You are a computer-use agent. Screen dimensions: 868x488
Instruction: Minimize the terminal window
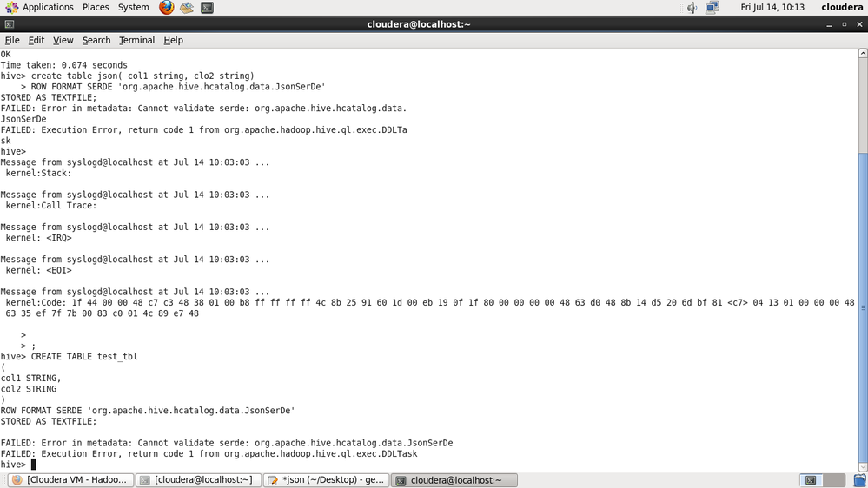(829, 25)
